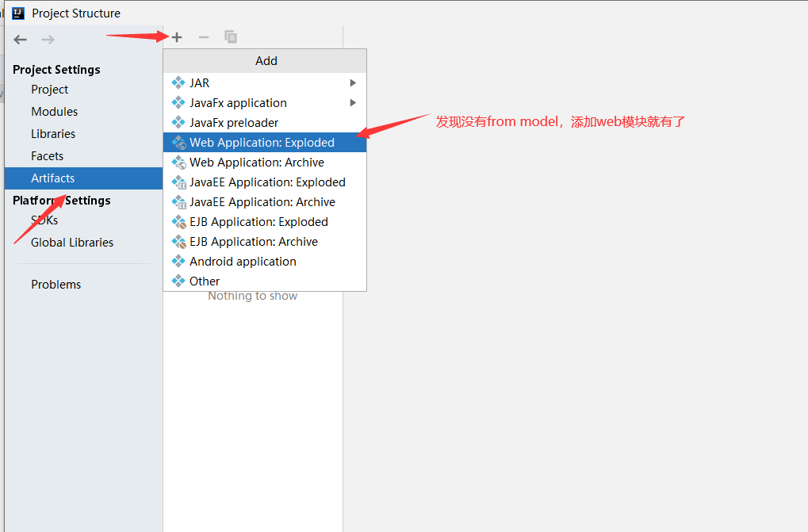This screenshot has width=808, height=532.
Task: Click the Platform Settings heading
Action: point(61,201)
